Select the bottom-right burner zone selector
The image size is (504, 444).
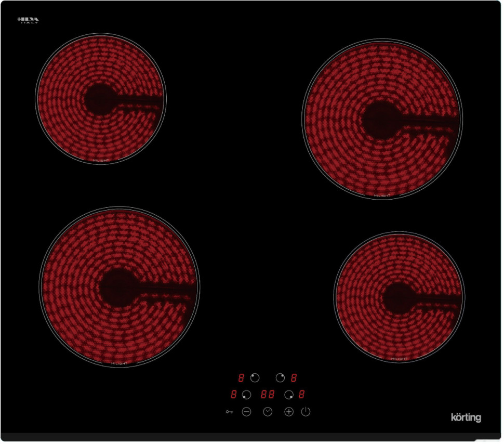tap(289, 395)
